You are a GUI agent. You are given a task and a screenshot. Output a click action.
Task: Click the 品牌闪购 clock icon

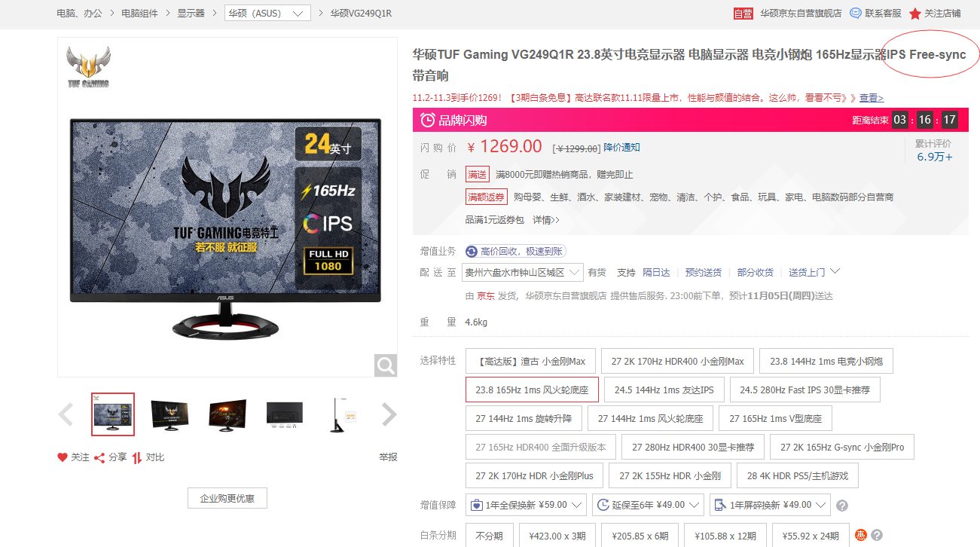pyautogui.click(x=427, y=120)
